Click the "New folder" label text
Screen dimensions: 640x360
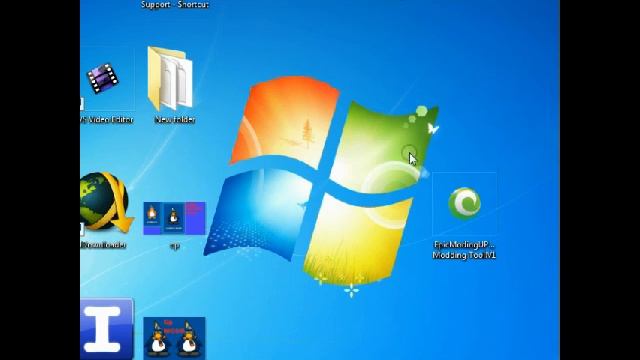tap(175, 120)
